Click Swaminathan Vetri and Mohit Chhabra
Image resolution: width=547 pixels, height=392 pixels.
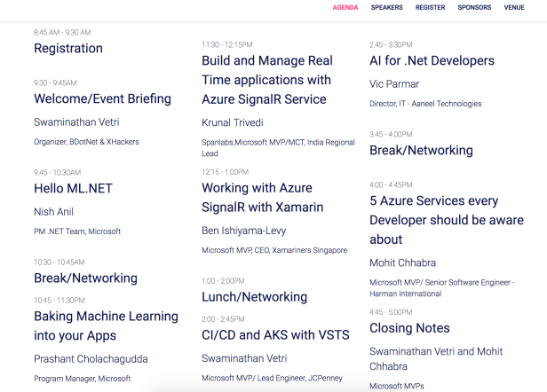tap(436, 359)
